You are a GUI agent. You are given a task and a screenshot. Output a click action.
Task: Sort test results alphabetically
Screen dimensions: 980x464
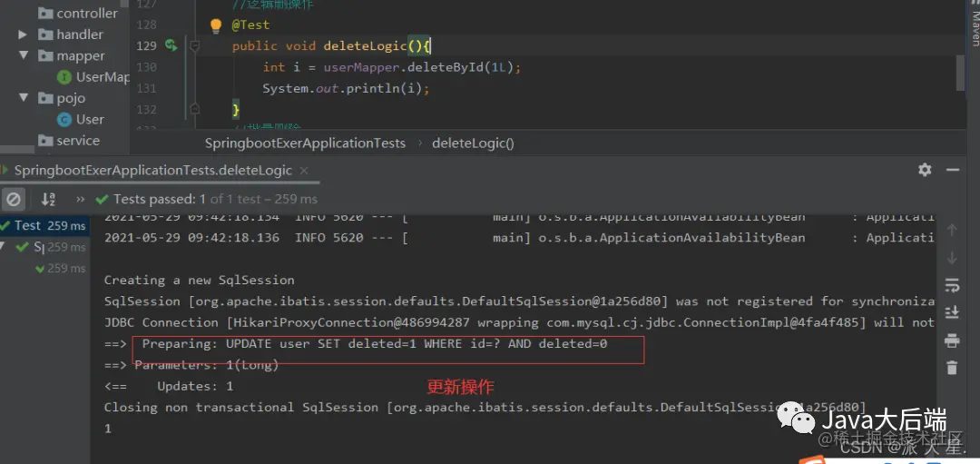tap(48, 200)
